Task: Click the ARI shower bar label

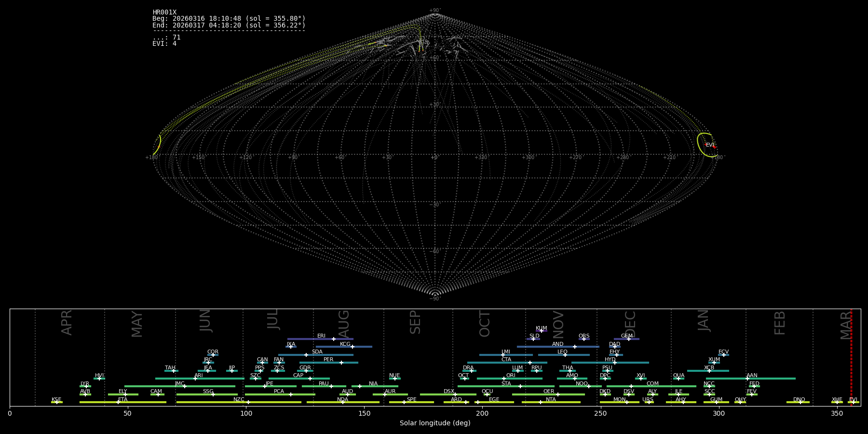Action: click(199, 375)
